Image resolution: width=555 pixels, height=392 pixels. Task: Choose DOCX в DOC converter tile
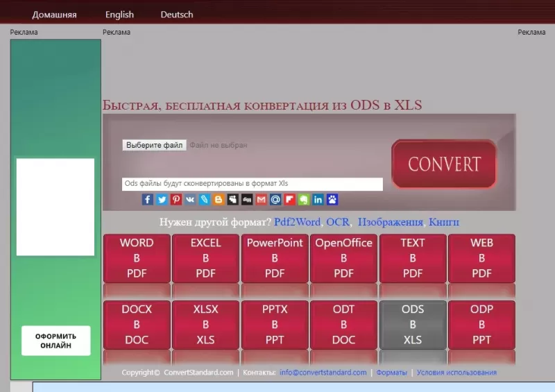point(137,325)
